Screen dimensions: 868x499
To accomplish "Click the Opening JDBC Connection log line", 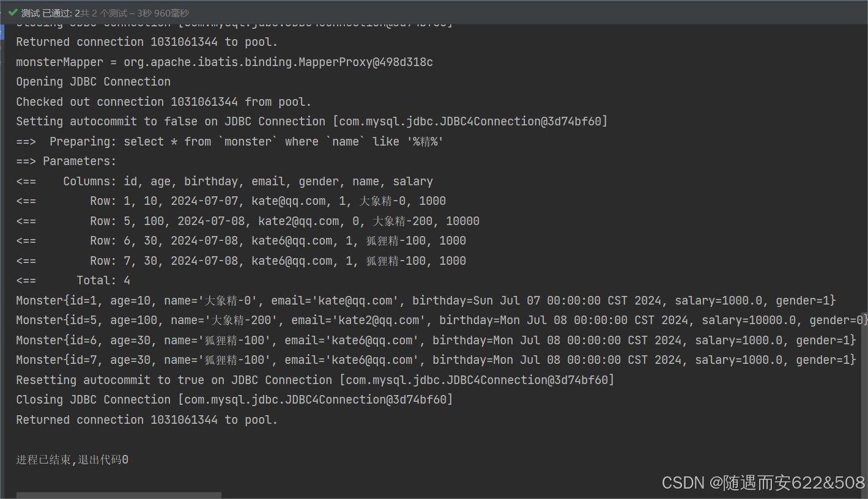I will click(x=94, y=82).
